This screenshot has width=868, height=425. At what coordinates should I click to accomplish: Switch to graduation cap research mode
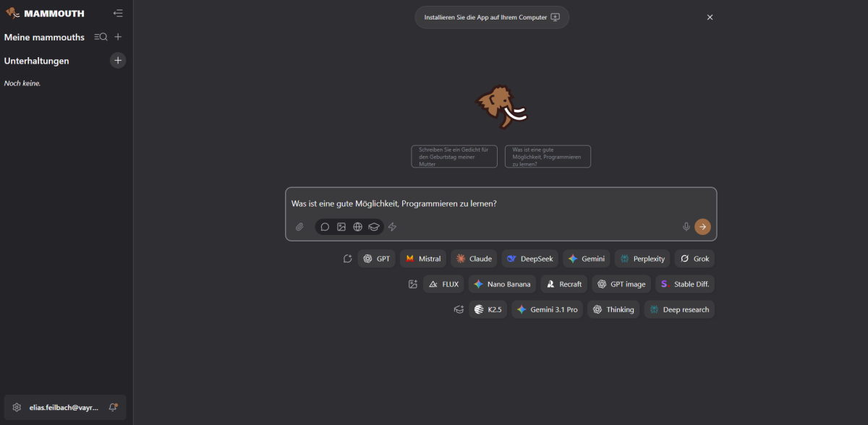click(x=374, y=227)
